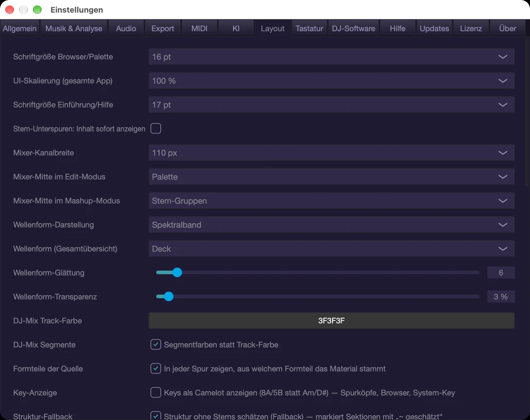Open the MIDI tab

click(x=199, y=28)
